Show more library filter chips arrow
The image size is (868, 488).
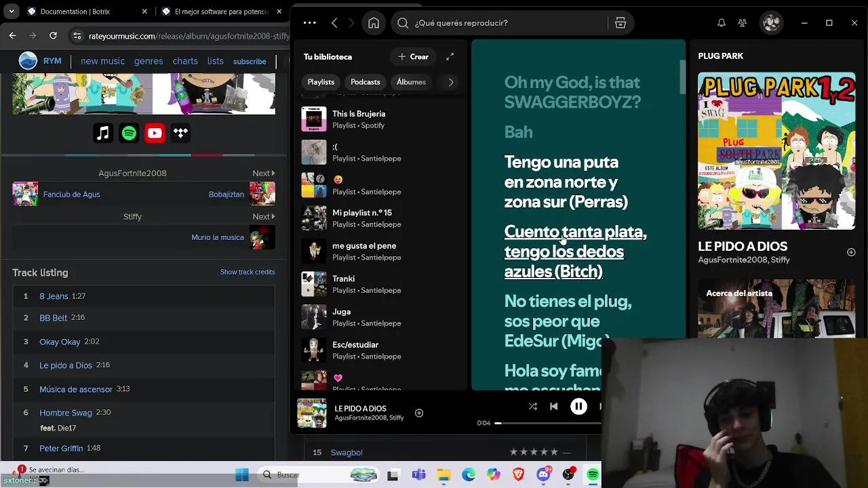[x=451, y=82]
